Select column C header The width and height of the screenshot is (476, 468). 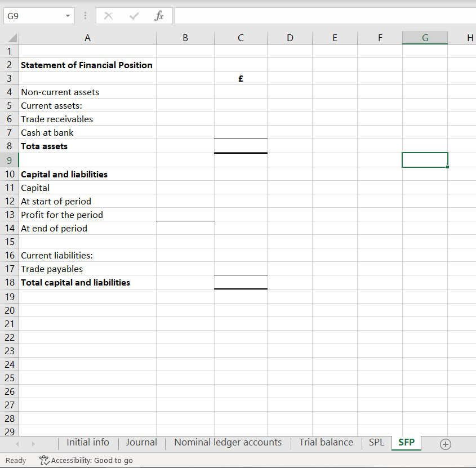coord(241,38)
